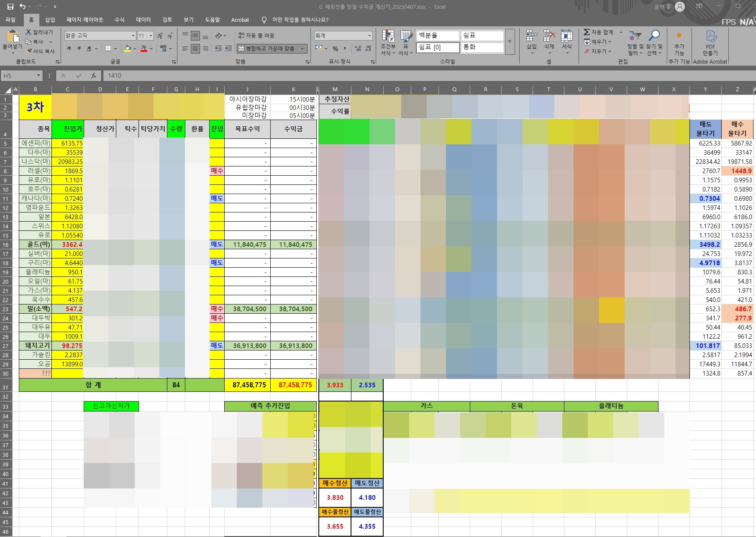
Task: Open the 데이터 (Data) ribbon tab
Action: pyautogui.click(x=144, y=20)
